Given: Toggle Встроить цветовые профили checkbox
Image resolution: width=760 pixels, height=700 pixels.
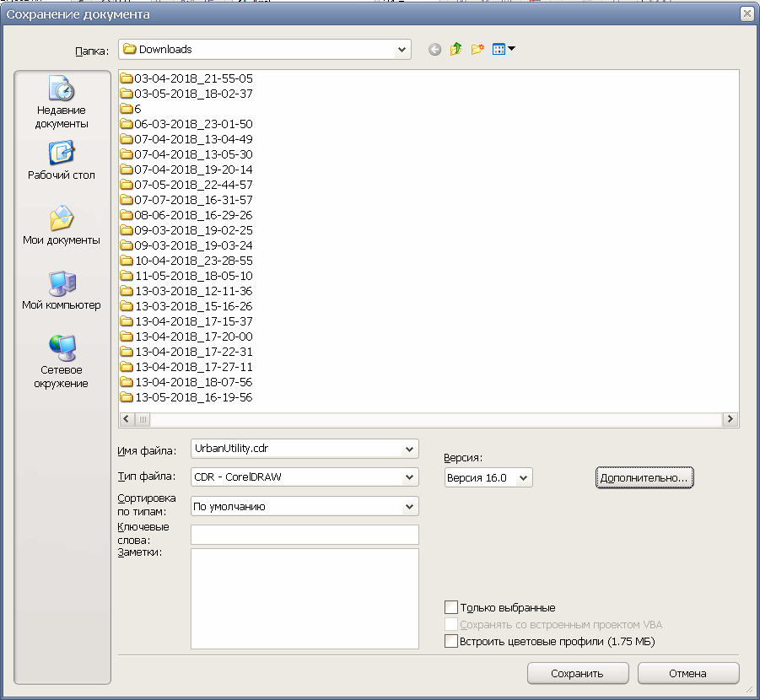Looking at the screenshot, I should pyautogui.click(x=451, y=641).
